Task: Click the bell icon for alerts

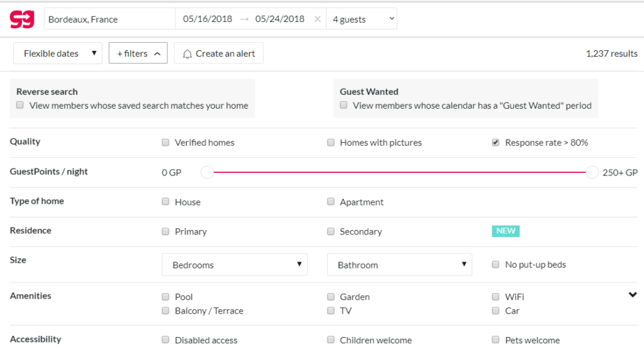Action: pyautogui.click(x=187, y=54)
